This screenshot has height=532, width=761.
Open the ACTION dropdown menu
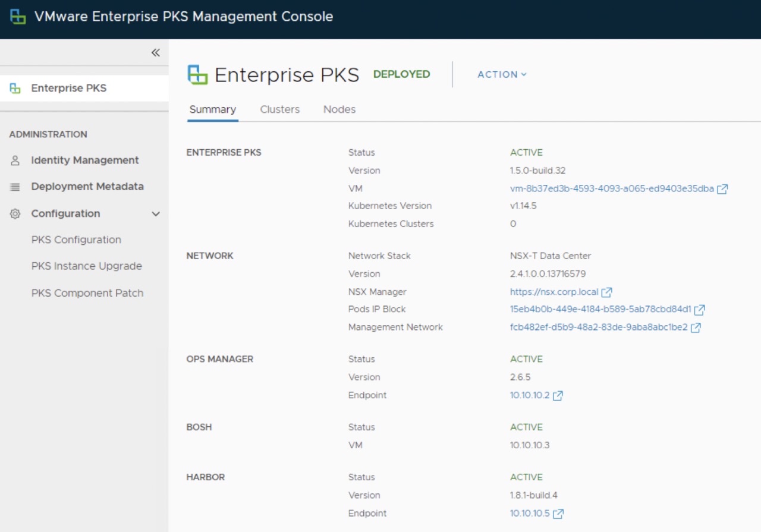click(x=502, y=74)
